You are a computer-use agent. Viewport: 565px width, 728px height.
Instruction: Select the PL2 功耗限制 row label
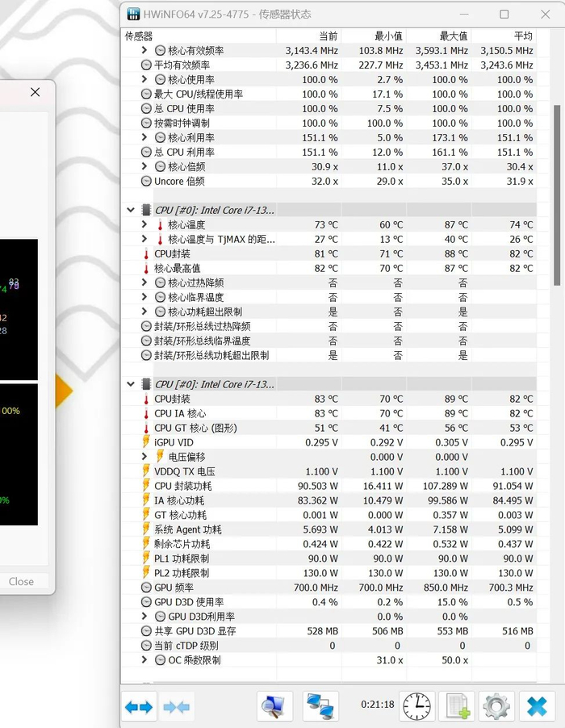182,573
